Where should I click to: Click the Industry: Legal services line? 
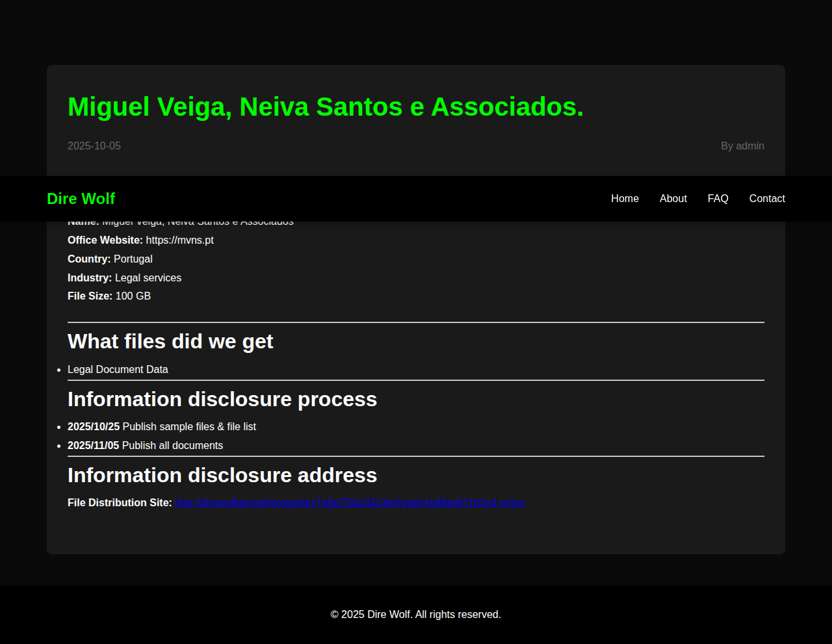pos(125,278)
